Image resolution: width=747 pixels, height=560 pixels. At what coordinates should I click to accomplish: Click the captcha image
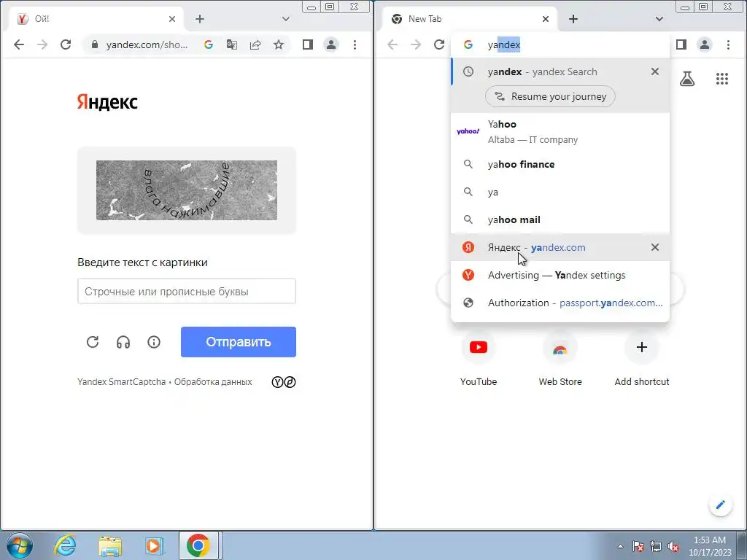[x=187, y=190]
